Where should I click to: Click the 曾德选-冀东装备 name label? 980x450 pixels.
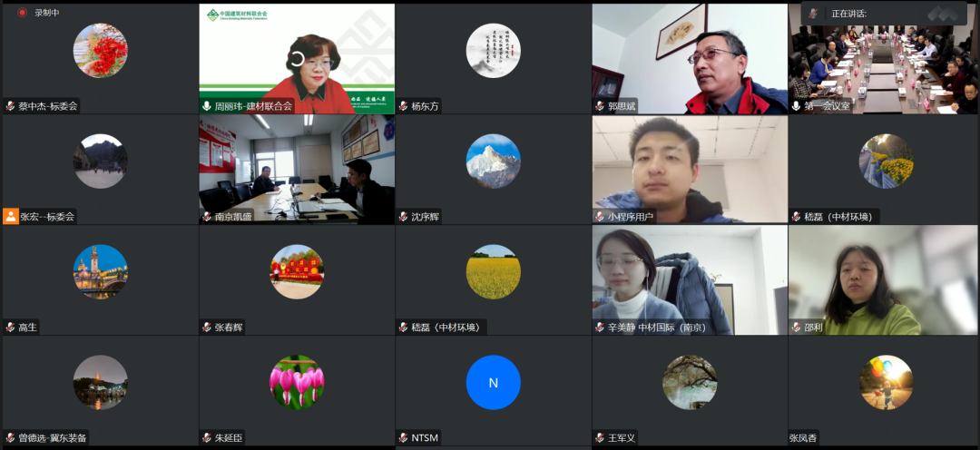(x=53, y=438)
